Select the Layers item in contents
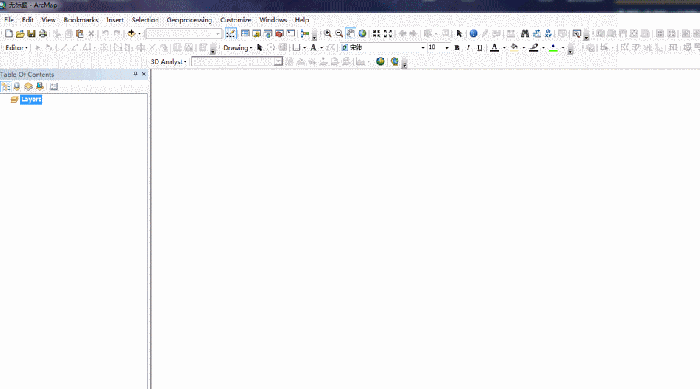Viewport: 700px width, 389px height. point(31,100)
